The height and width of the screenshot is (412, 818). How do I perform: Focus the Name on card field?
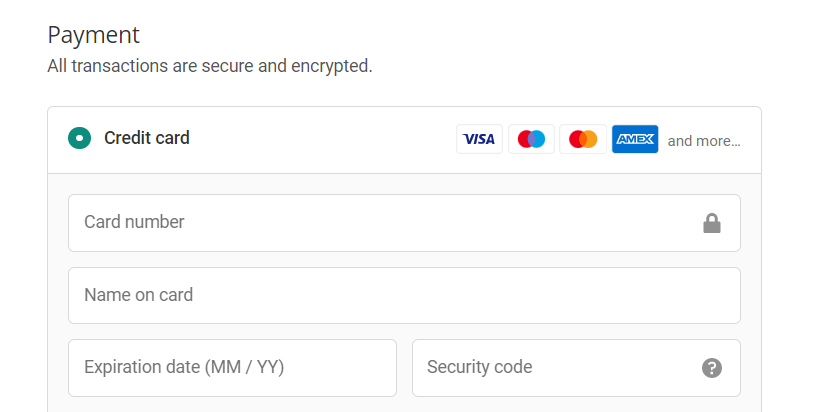coord(404,296)
